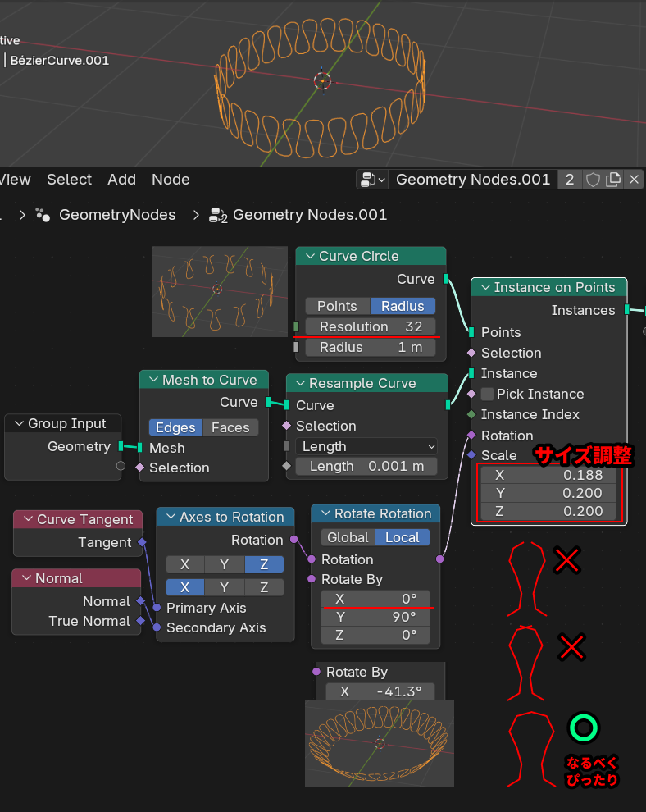The width and height of the screenshot is (646, 812).
Task: Toggle the fake user shield icon
Action: click(592, 180)
